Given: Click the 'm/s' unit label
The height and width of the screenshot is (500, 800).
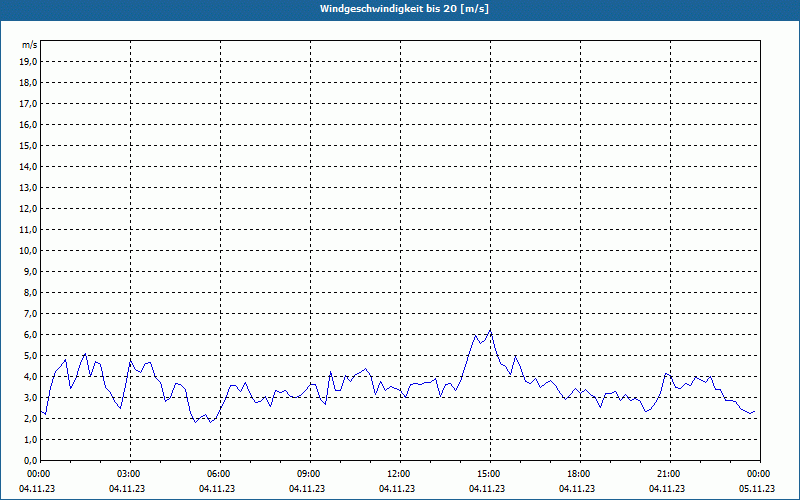Looking at the screenshot, I should pyautogui.click(x=30, y=45).
